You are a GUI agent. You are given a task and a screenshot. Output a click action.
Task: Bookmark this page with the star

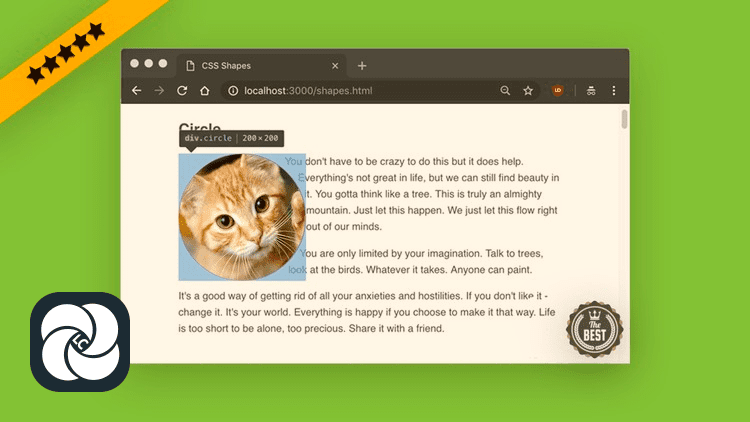click(x=528, y=90)
